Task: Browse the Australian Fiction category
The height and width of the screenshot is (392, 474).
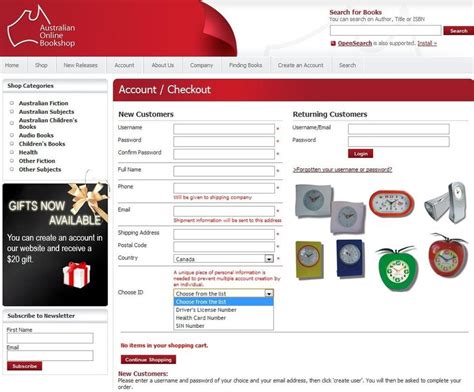Action: tap(43, 103)
